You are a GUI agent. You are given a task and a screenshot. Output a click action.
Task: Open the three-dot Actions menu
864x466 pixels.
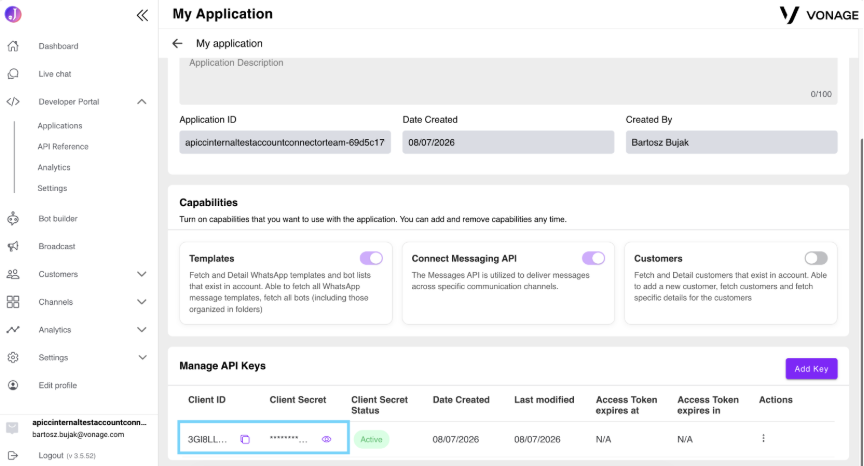763,438
